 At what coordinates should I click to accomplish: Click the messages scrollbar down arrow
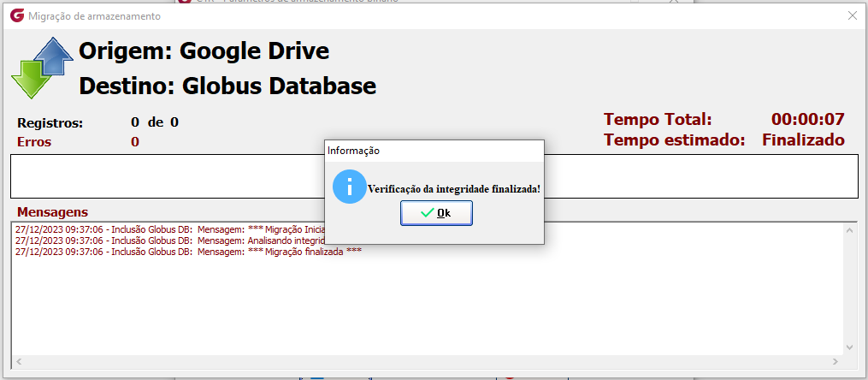[x=850, y=347]
